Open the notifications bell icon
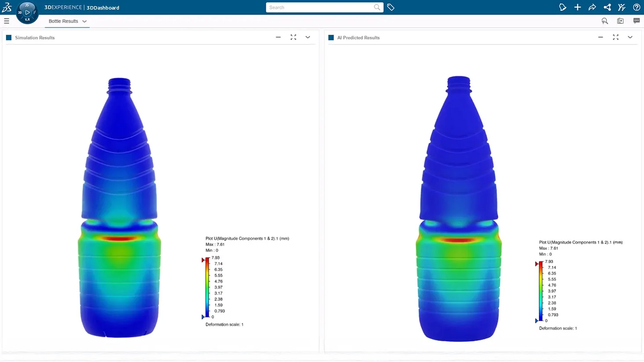644x362 pixels. pyautogui.click(x=563, y=7)
